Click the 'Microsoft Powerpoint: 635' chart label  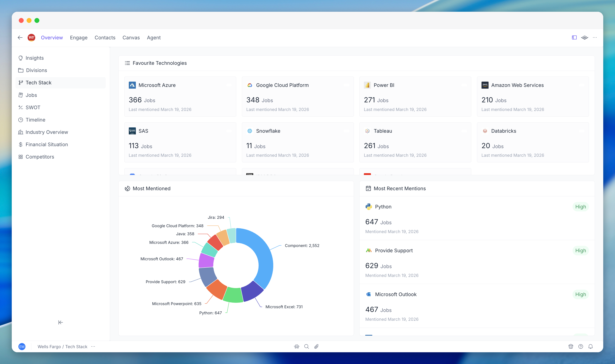[x=177, y=304]
